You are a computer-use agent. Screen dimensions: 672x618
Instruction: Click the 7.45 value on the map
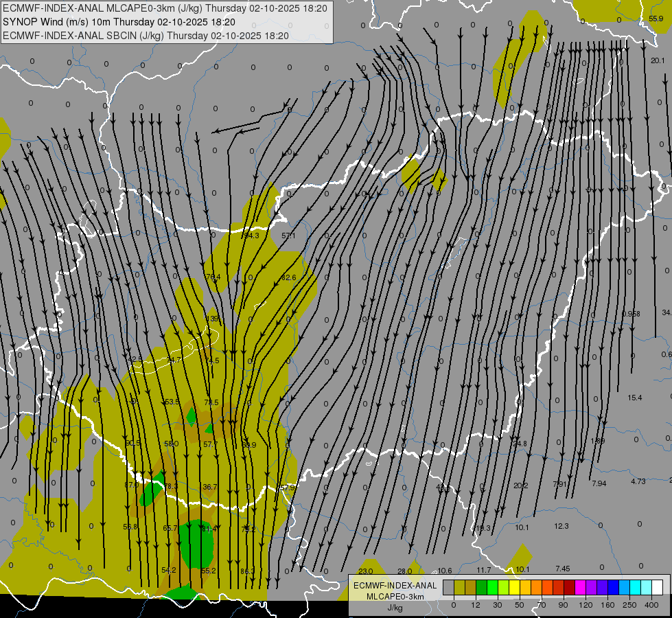tap(563, 569)
